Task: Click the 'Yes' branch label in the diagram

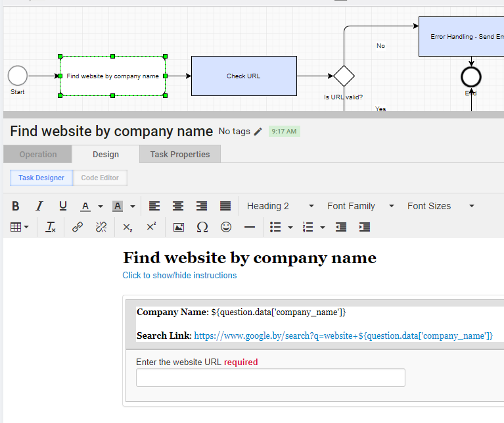Action: pos(380,109)
